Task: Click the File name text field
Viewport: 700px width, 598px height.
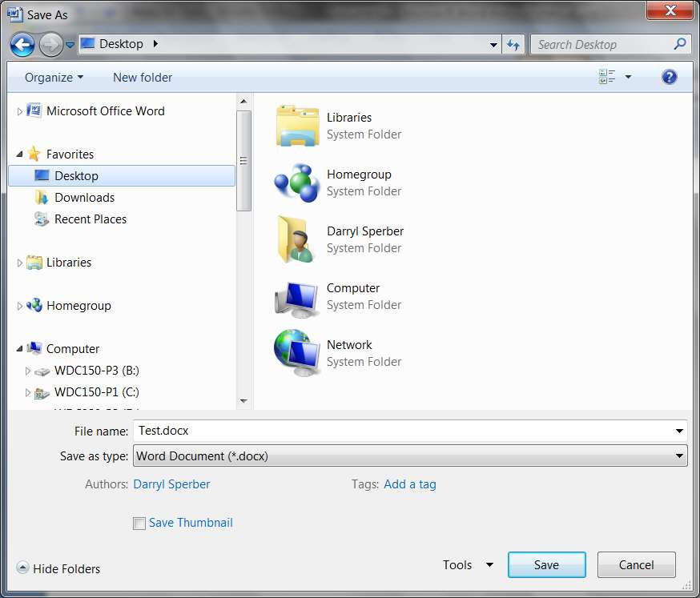Action: [x=404, y=431]
